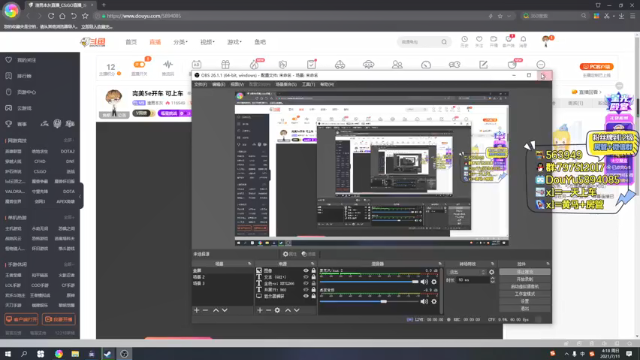
Task: Click the more ellipsis icon in streamer toolbar
Action: [541, 64]
